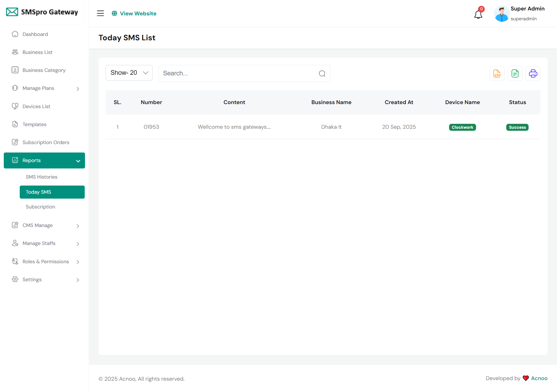Expand the Manage Plans submenu
Screen dimensions: 557x392
(44, 88)
